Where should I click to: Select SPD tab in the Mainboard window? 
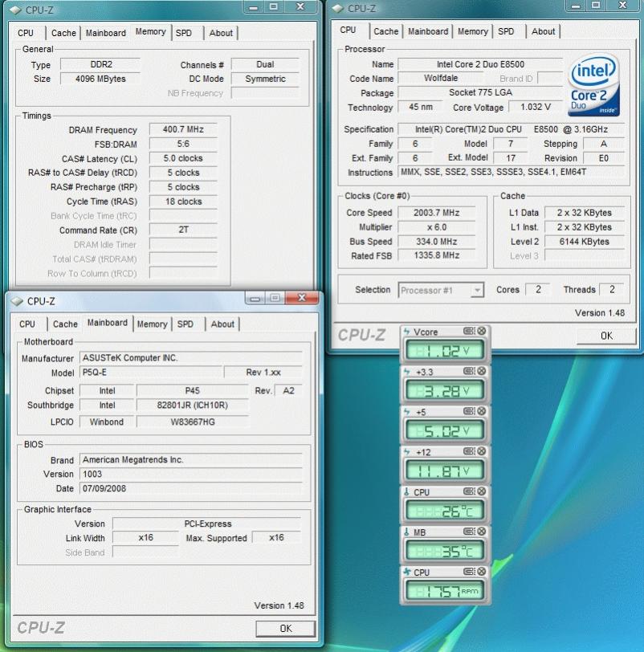point(185,324)
